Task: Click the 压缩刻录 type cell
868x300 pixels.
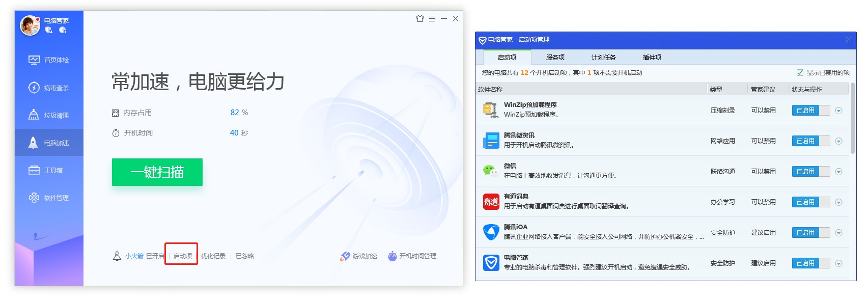Action: click(723, 111)
